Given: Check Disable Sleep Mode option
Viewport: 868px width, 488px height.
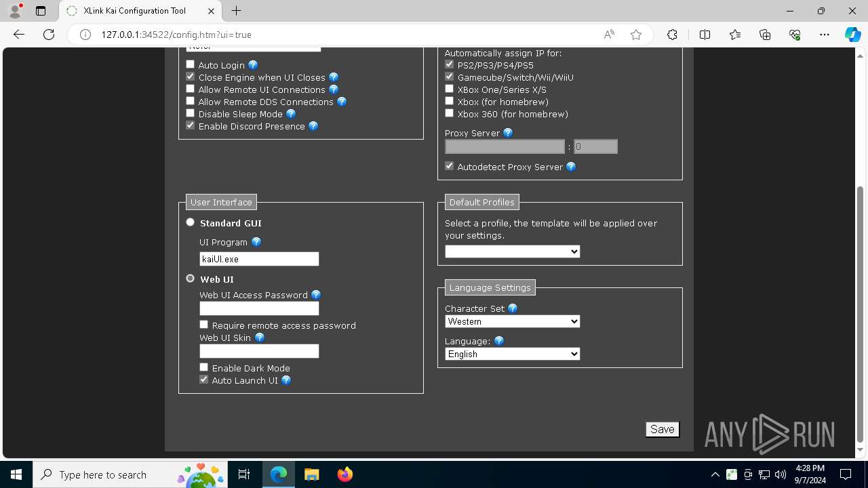Looking at the screenshot, I should (x=191, y=113).
